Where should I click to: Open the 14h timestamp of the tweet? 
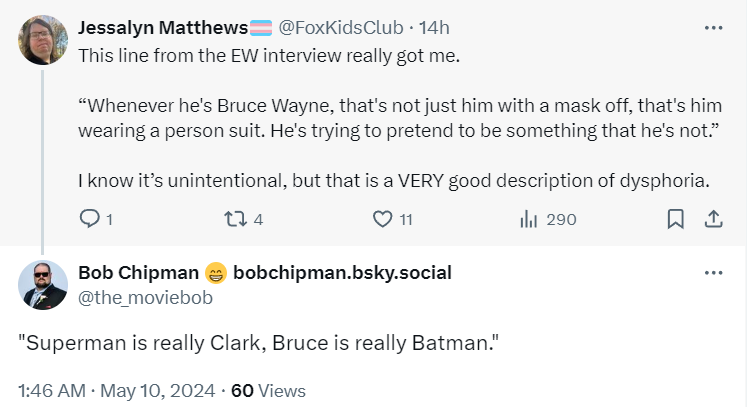pos(434,28)
